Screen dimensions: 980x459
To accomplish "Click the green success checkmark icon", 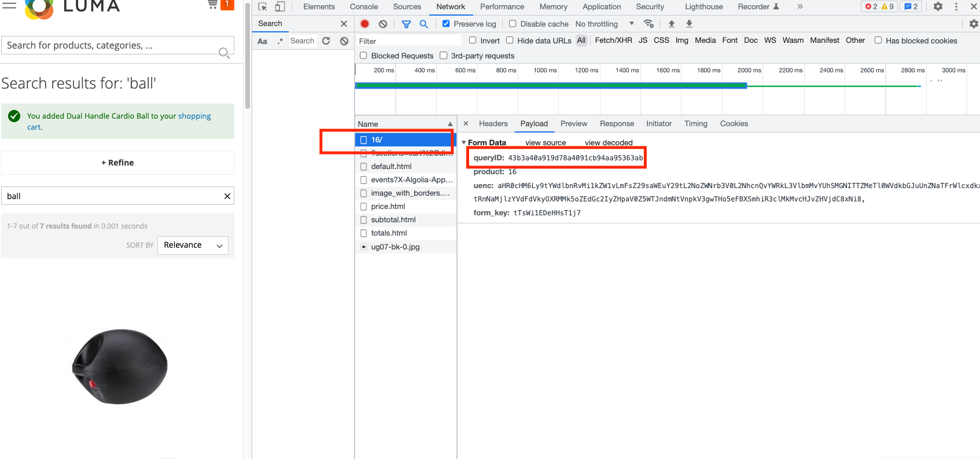I will point(14,116).
